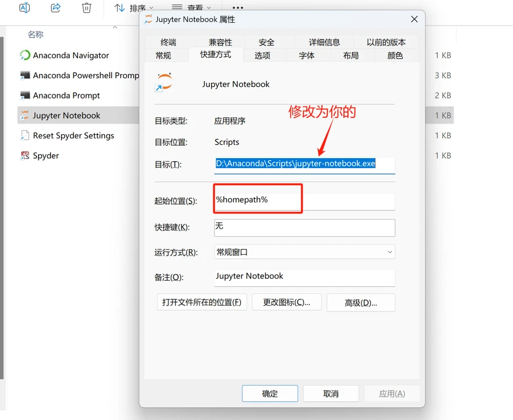Image resolution: width=513 pixels, height=420 pixels.
Task: Click the Anaconda Powershell Prompt icon
Action: [x=25, y=75]
